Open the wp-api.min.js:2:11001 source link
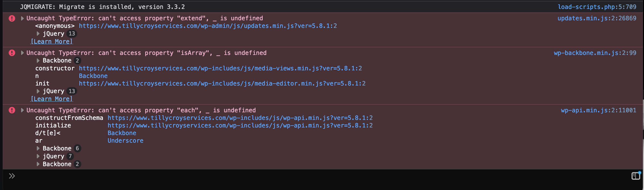The width and height of the screenshot is (644, 190). click(x=599, y=110)
